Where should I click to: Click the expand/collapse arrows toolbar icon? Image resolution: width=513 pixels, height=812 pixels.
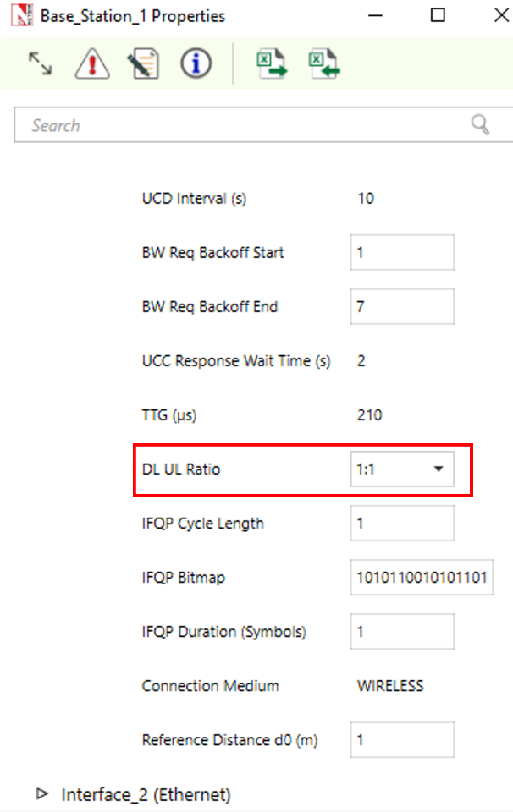click(x=41, y=63)
